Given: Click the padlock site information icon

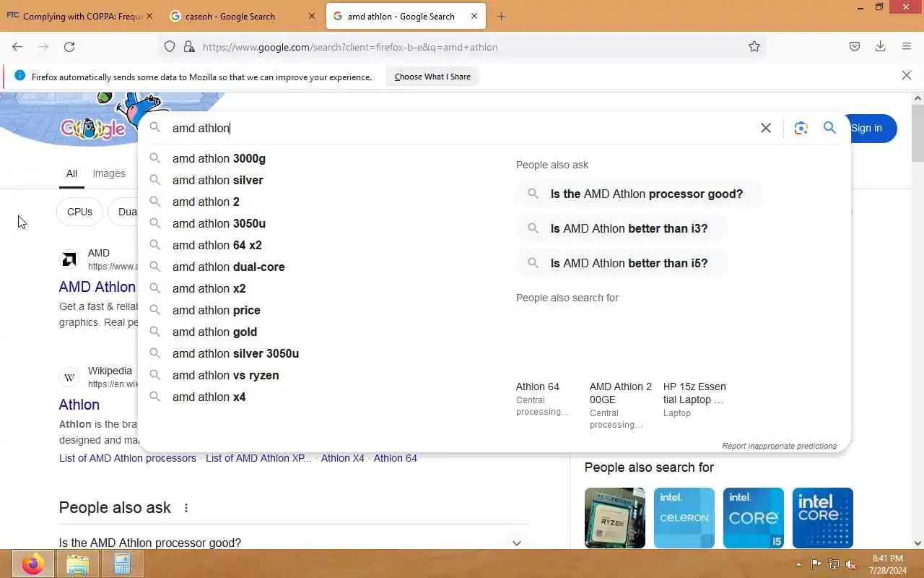Looking at the screenshot, I should 189,47.
